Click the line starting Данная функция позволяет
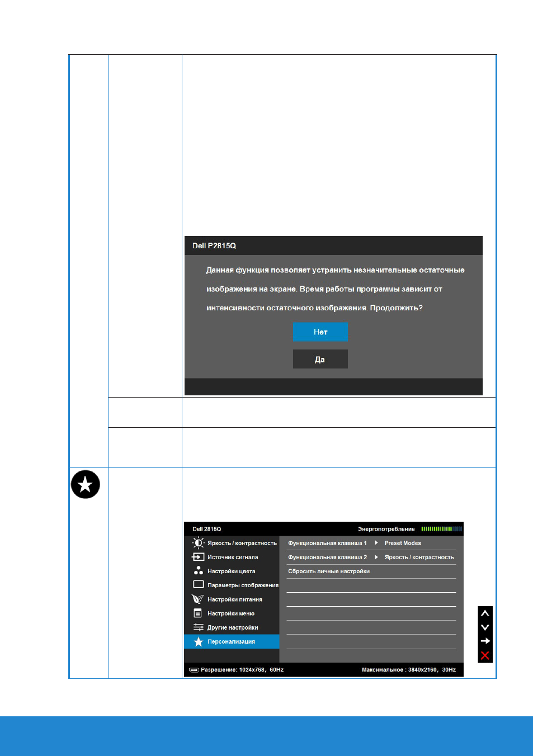The height and width of the screenshot is (756, 533). click(x=335, y=270)
